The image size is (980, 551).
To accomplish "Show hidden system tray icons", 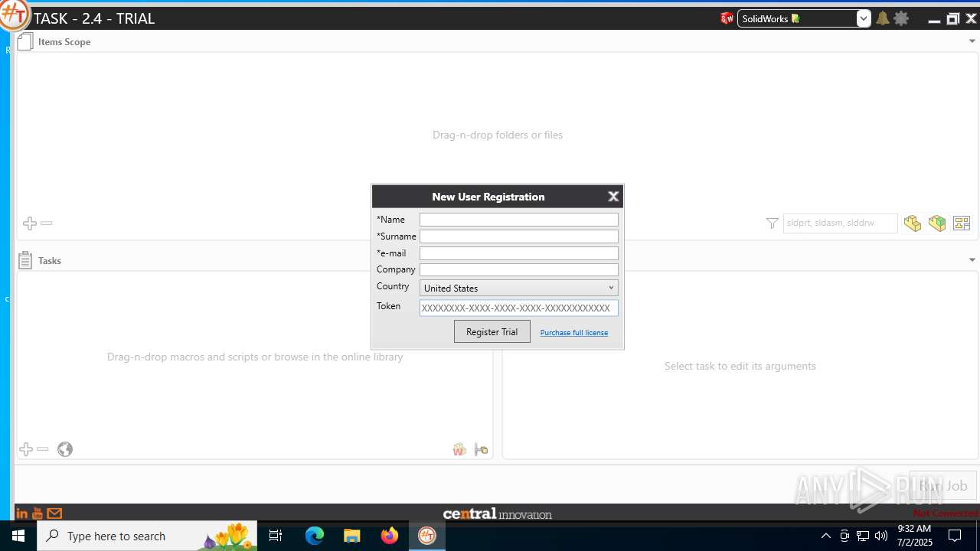I will coord(826,536).
